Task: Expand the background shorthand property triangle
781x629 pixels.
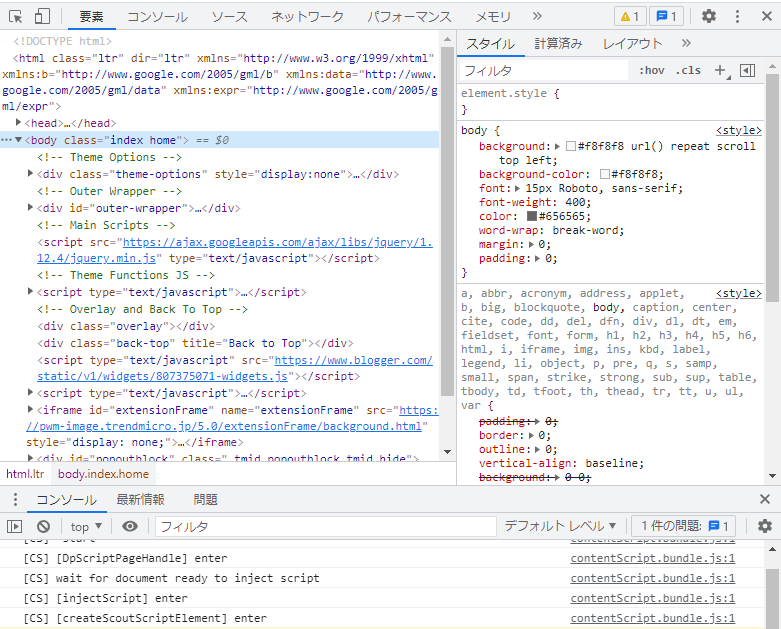Action: 557,146
